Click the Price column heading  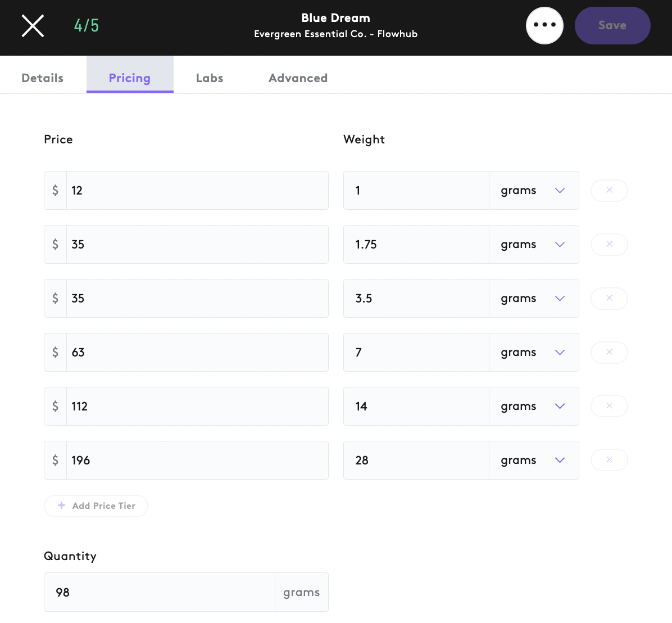58,139
